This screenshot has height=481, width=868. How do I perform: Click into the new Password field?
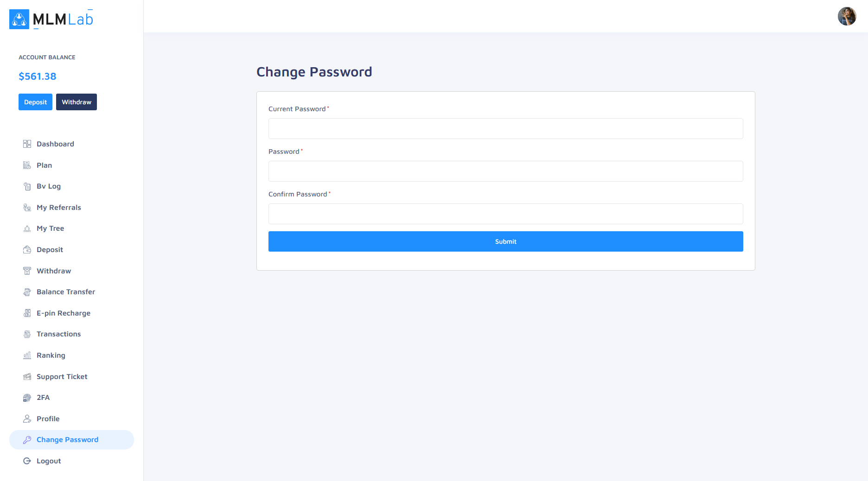pos(505,171)
